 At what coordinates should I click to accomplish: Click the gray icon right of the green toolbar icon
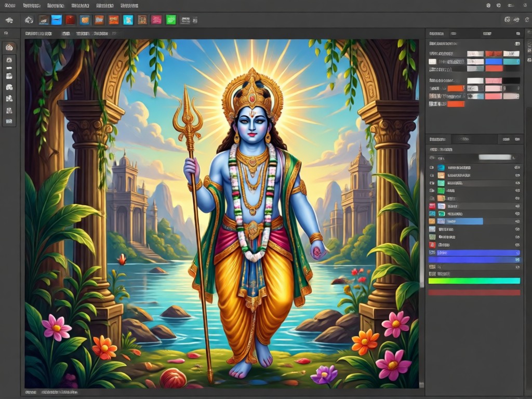pyautogui.click(x=185, y=20)
